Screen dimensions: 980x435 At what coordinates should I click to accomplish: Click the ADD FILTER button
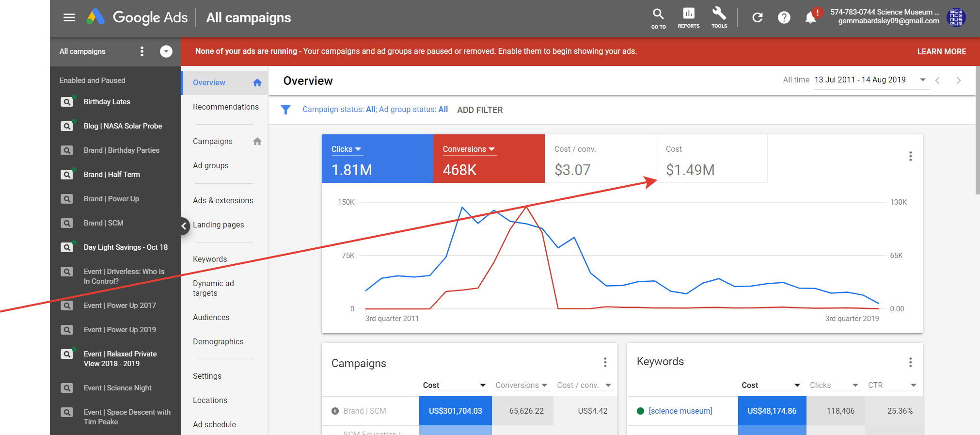pyautogui.click(x=480, y=110)
